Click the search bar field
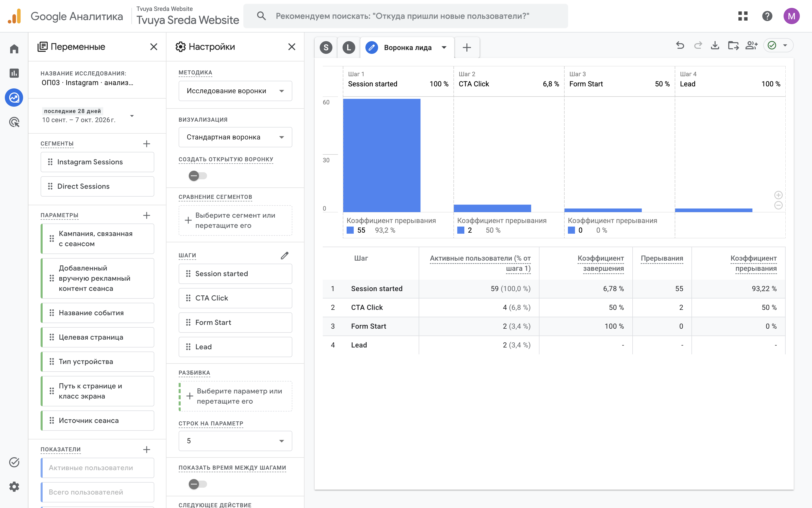812x508 pixels. pyautogui.click(x=405, y=16)
